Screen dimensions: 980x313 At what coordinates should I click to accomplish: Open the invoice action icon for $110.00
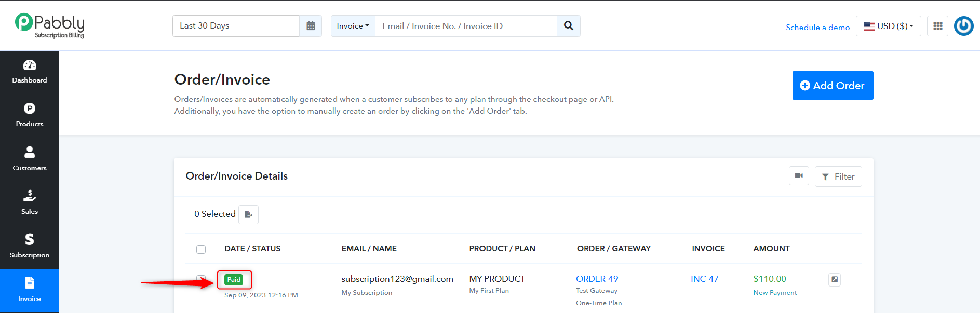(835, 279)
